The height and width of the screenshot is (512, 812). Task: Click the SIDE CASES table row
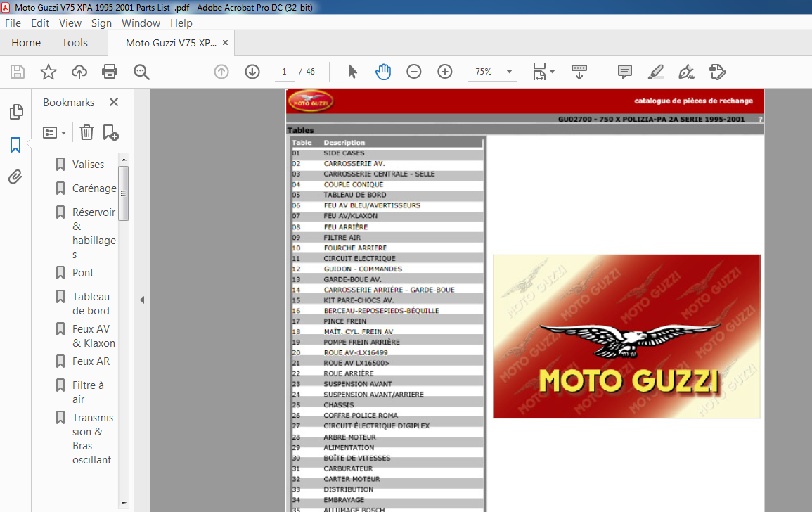pos(387,153)
